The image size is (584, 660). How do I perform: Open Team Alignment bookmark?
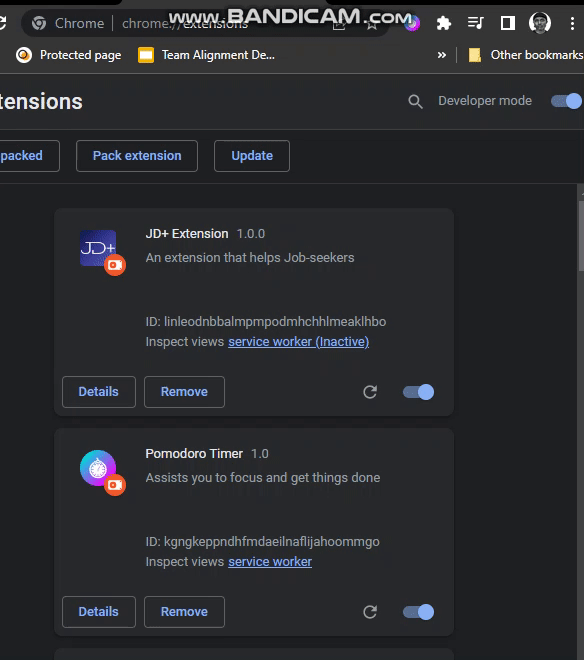(207, 55)
